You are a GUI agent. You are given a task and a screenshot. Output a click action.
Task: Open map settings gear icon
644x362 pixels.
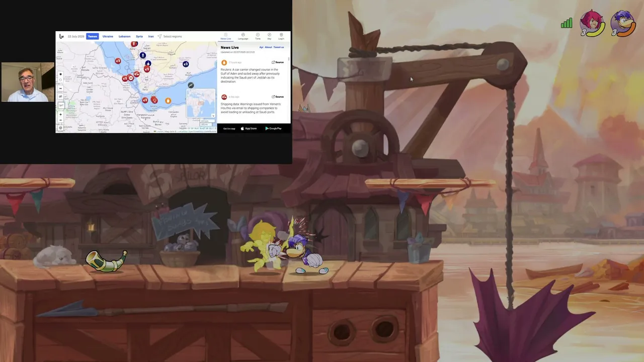(61, 128)
